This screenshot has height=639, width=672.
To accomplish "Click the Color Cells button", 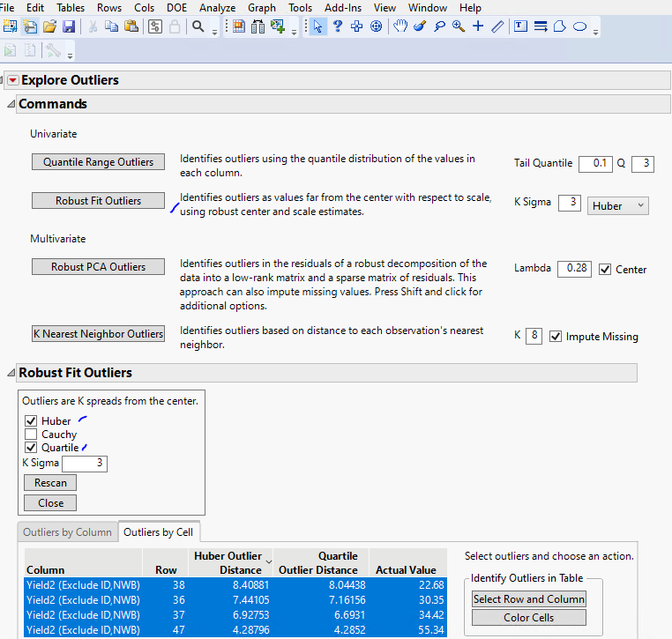I will pos(529,618).
